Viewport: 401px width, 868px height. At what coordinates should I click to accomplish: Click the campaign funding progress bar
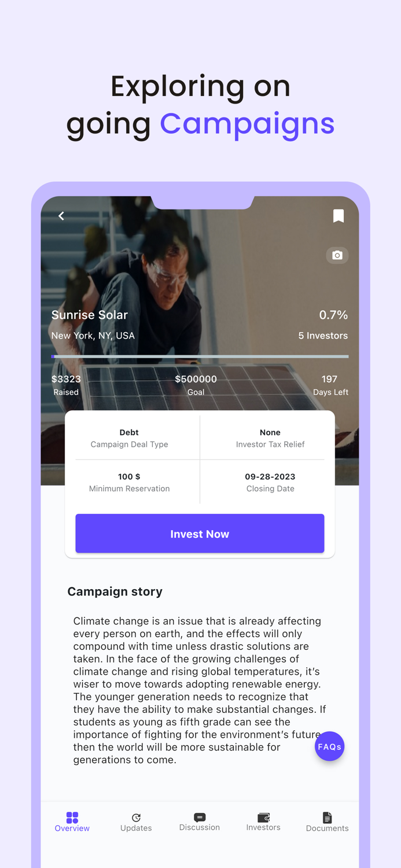(x=200, y=356)
